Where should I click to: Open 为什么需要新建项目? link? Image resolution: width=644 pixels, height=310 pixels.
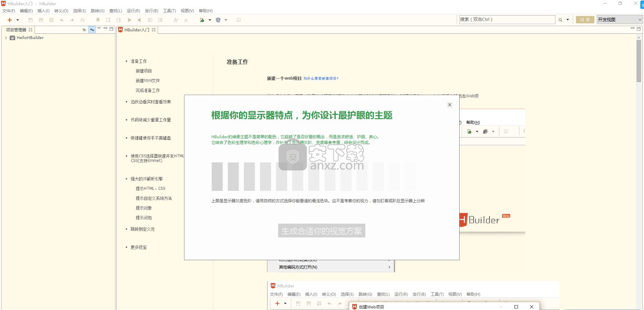(321, 78)
